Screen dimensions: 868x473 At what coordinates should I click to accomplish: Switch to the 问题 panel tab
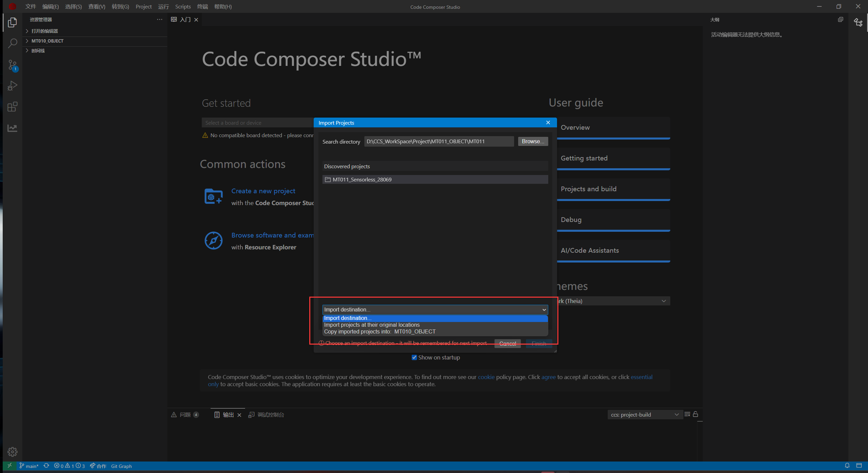pos(185,415)
